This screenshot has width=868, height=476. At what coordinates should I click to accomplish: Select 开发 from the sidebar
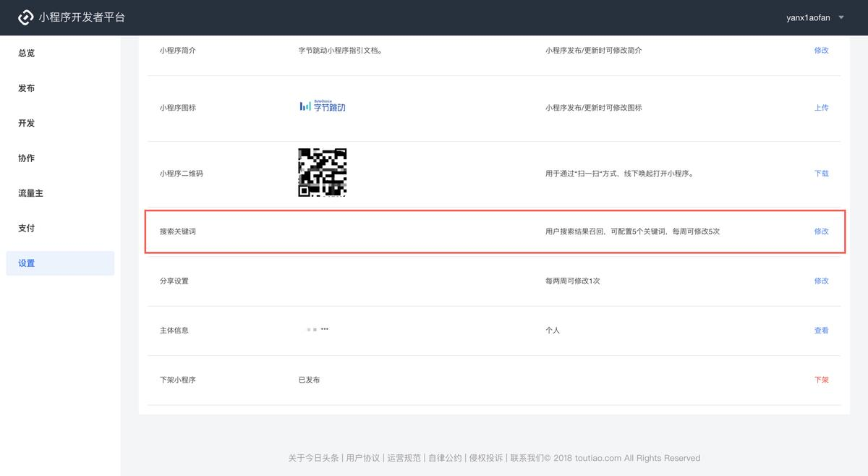[26, 123]
